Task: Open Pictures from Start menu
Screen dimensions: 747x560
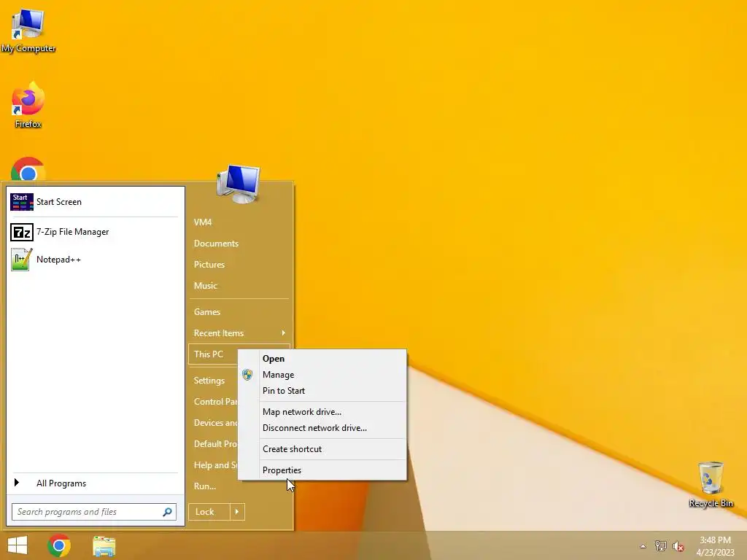Action: pyautogui.click(x=209, y=264)
